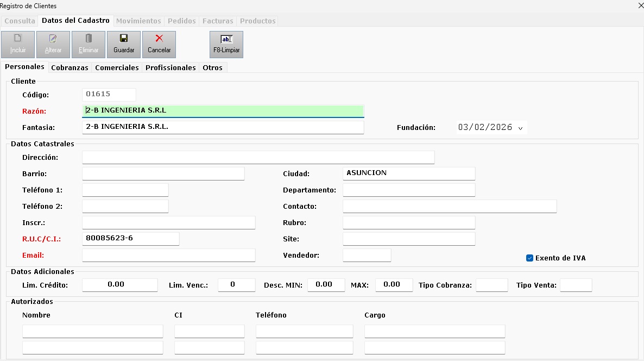
Task: Click the Otros sub-tab
Action: (212, 67)
